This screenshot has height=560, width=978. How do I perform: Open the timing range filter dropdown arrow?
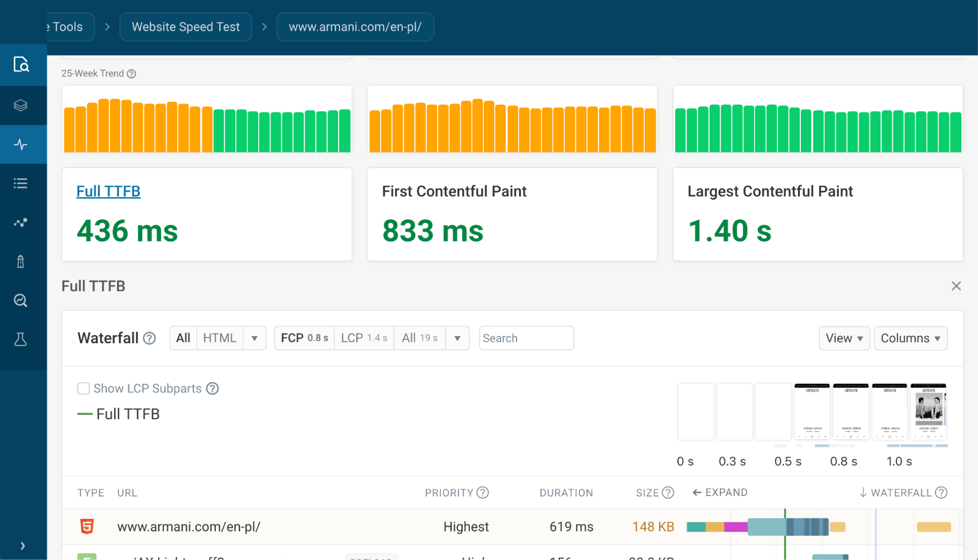(x=457, y=338)
